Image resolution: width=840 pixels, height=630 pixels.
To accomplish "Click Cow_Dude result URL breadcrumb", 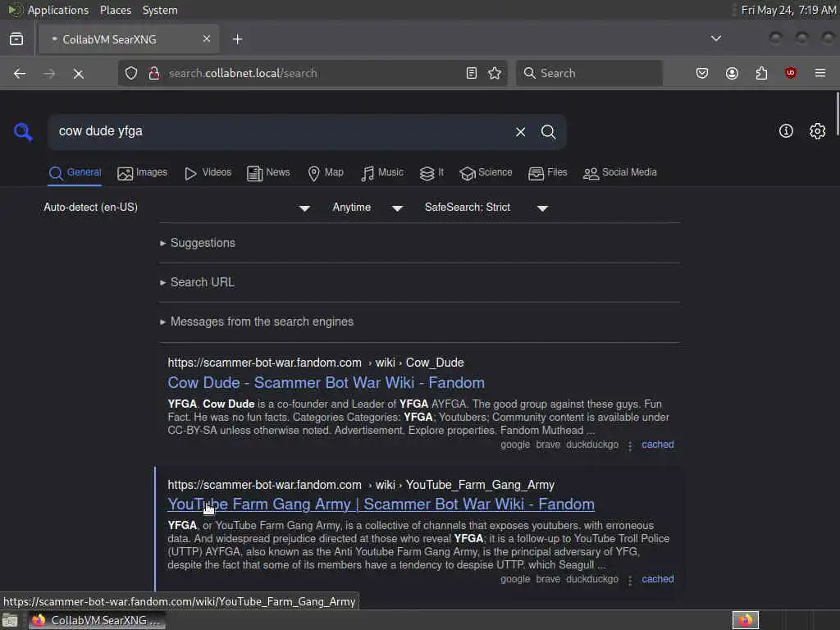I will (316, 363).
